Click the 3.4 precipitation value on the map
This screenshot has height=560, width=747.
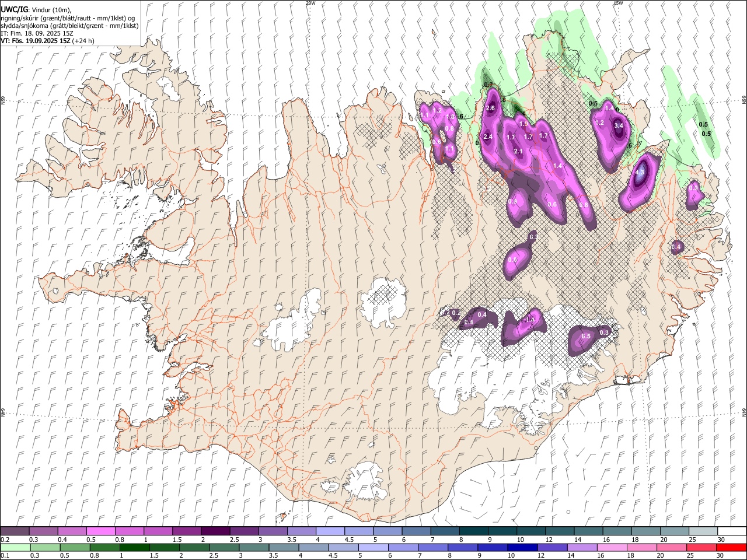point(619,125)
